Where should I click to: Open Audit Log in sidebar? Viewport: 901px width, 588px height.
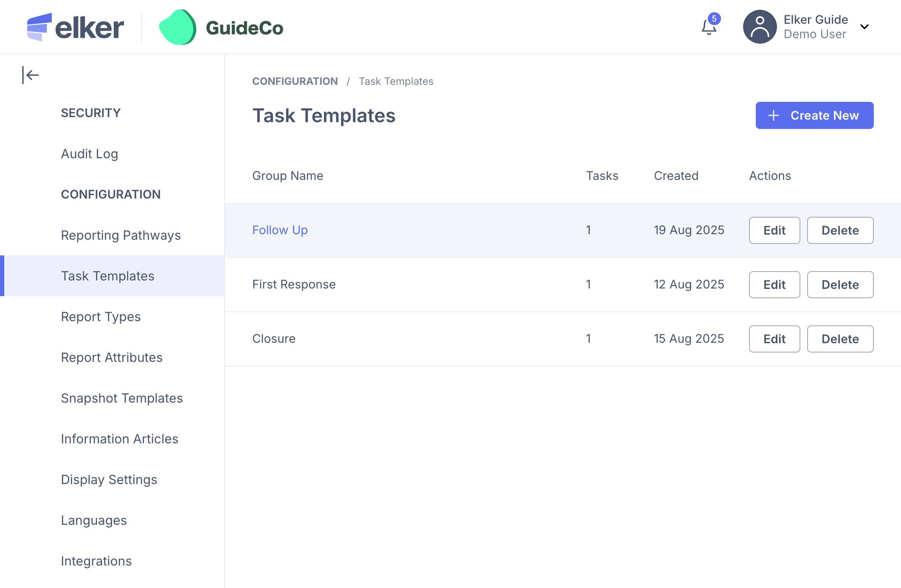click(90, 154)
